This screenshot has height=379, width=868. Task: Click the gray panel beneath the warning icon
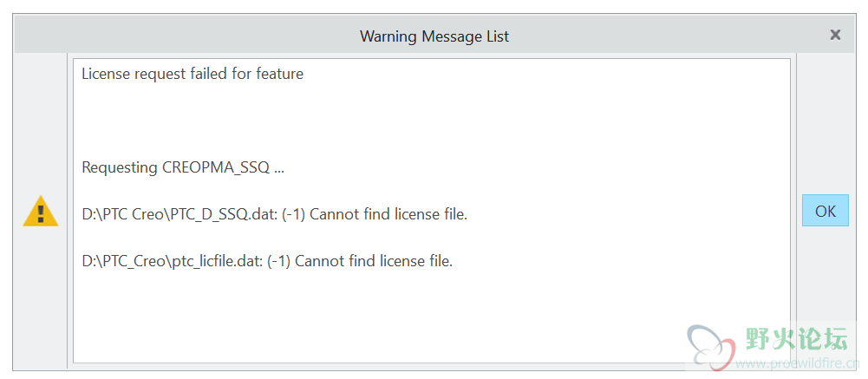coord(41,298)
